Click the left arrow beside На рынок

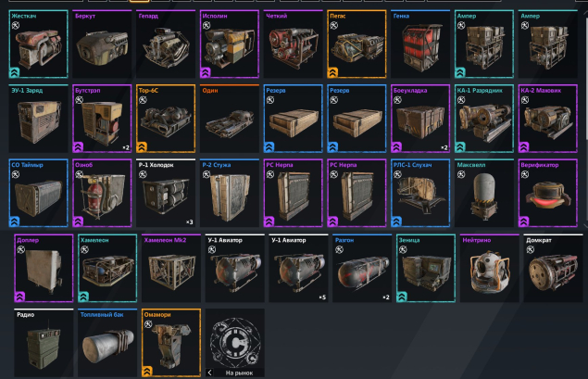(209, 373)
